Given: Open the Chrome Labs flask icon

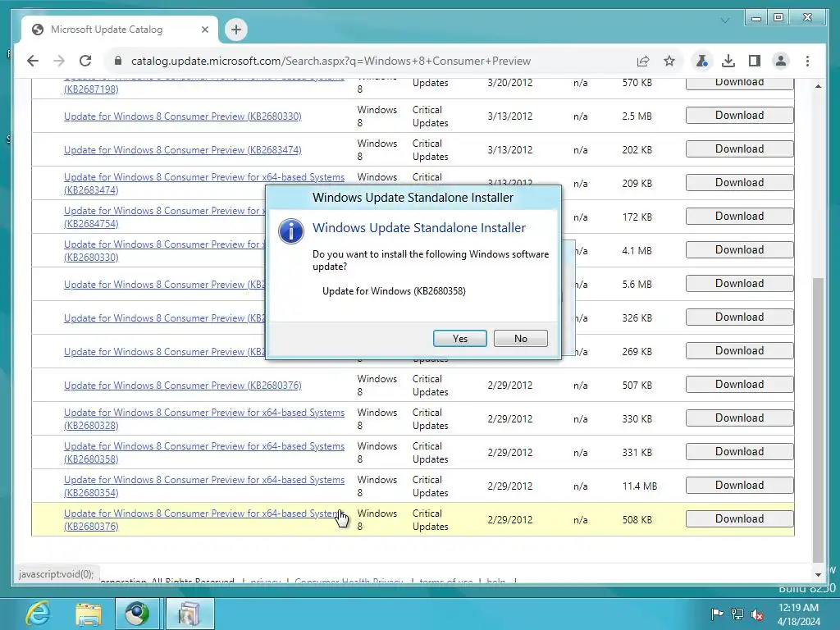Looking at the screenshot, I should click(701, 61).
